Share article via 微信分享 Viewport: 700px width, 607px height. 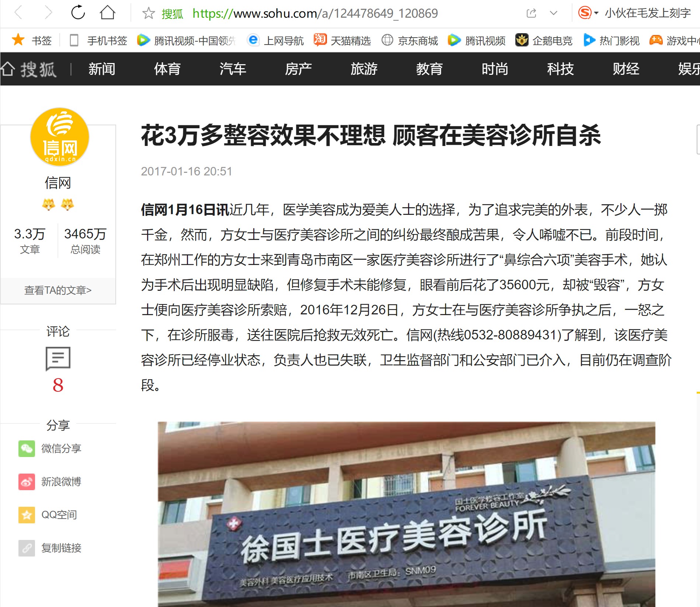pyautogui.click(x=50, y=449)
